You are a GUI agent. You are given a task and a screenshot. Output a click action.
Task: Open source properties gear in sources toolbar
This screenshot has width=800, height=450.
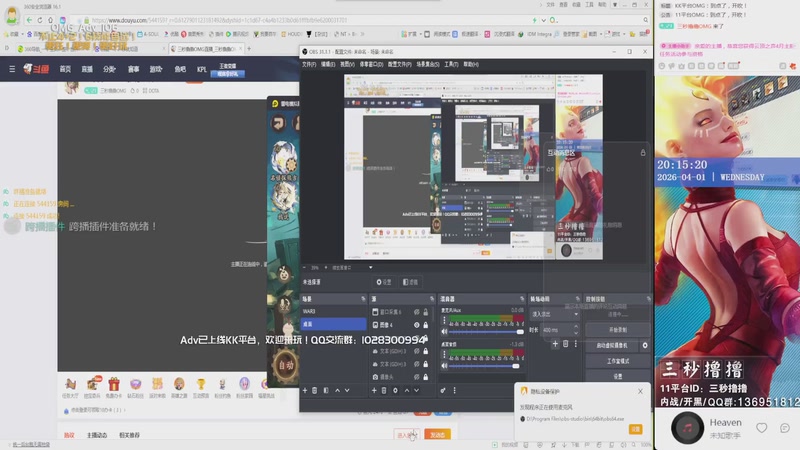(x=395, y=390)
